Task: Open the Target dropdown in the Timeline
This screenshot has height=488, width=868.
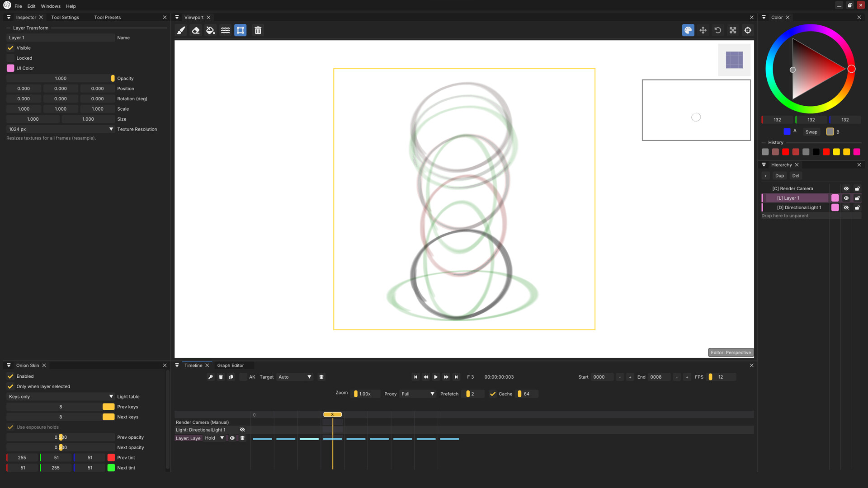Action: coord(294,377)
